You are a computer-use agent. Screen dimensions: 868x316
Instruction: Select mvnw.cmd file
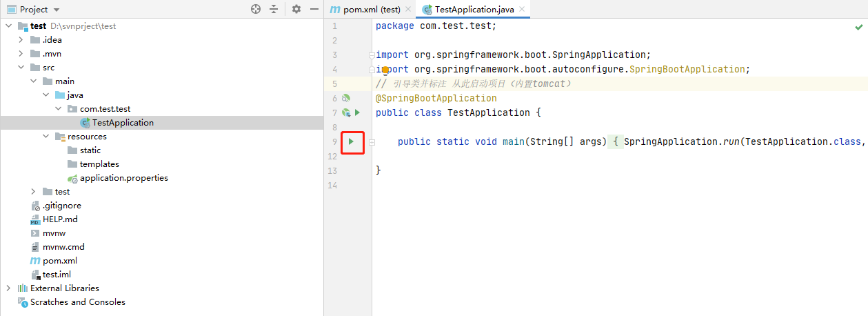click(63, 247)
